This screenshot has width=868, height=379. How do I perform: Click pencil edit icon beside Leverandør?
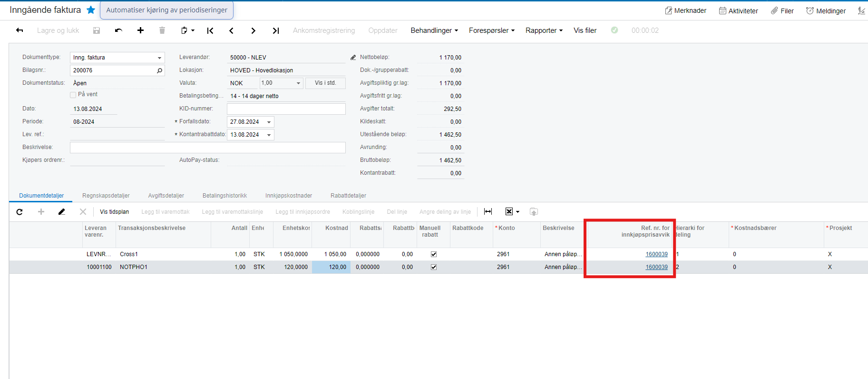click(353, 58)
